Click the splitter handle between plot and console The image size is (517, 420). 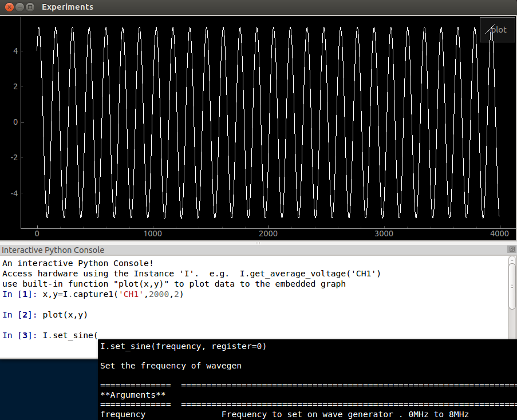click(x=258, y=243)
